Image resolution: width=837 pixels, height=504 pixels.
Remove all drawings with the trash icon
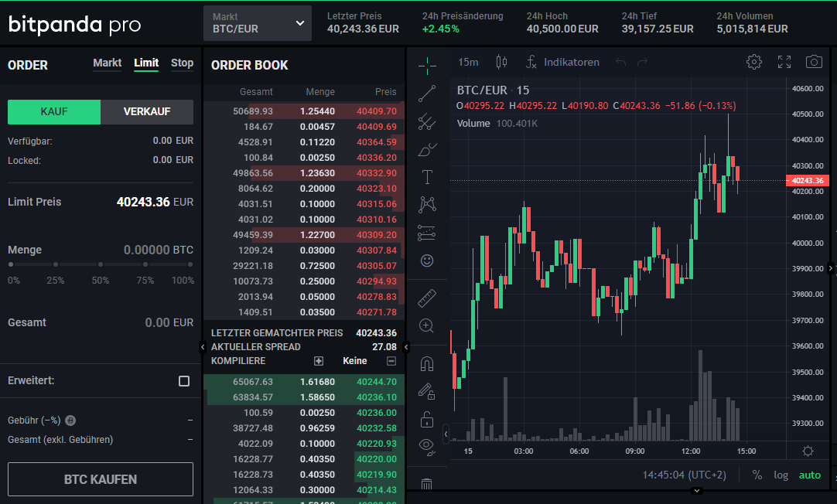coord(427,482)
